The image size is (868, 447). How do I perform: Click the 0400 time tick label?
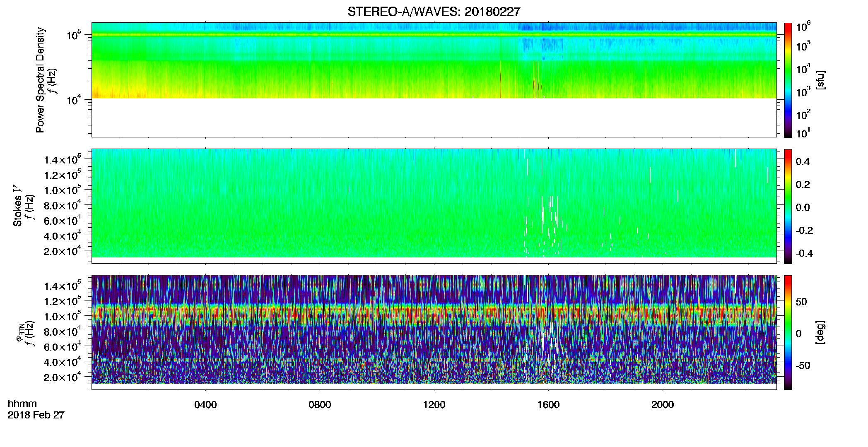205,405
